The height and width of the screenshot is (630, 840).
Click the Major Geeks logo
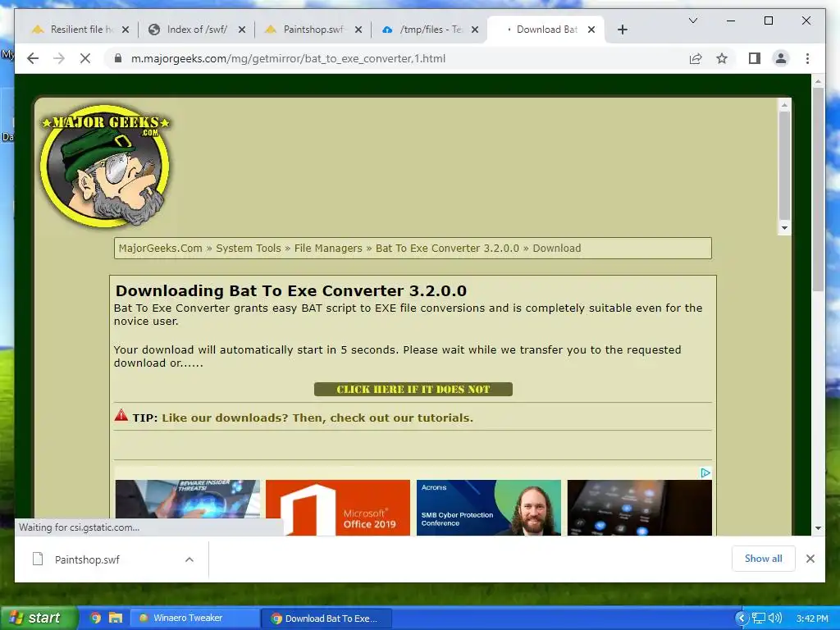coord(106,166)
